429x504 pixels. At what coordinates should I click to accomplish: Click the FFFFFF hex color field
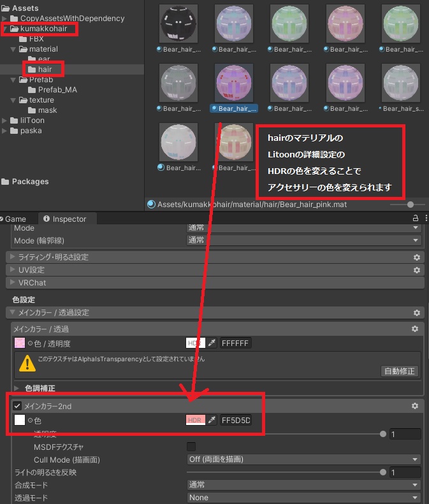tap(236, 343)
